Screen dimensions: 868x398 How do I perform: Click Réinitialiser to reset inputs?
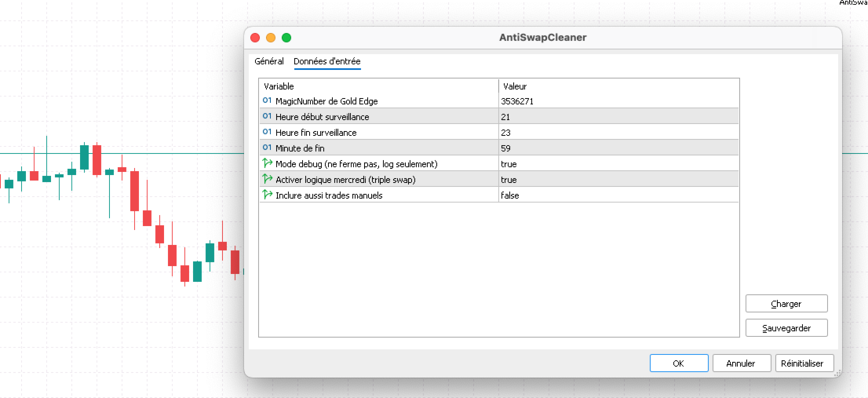[802, 363]
